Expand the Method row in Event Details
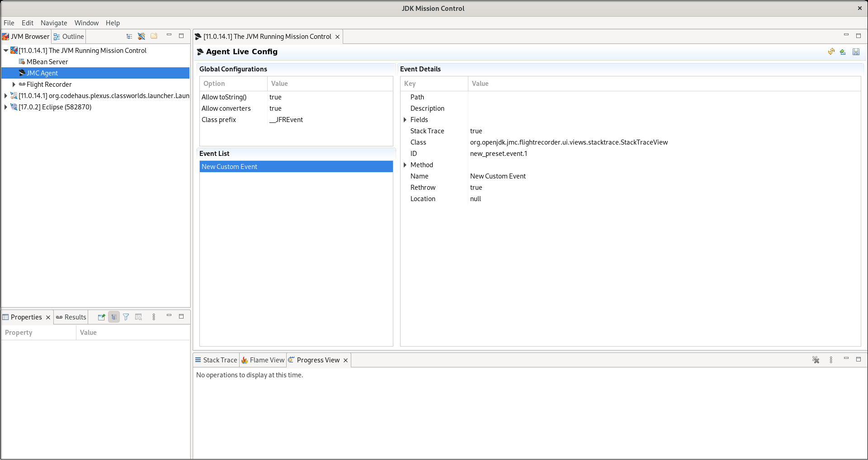 coord(405,165)
